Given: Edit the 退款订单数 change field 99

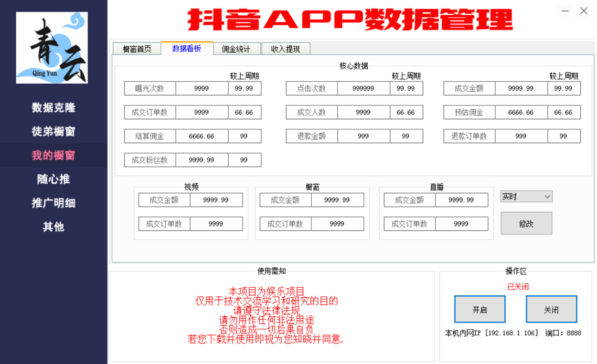Looking at the screenshot, I should pos(564,136).
